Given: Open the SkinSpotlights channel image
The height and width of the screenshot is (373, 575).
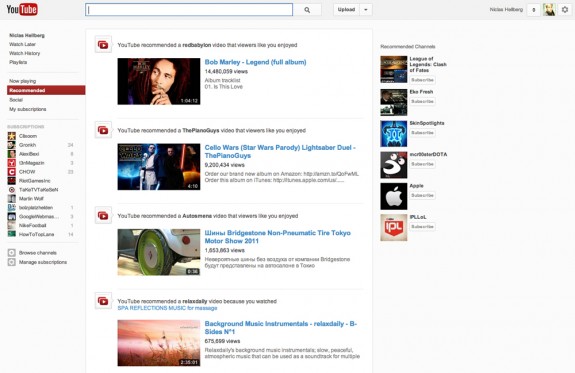Looking at the screenshot, I should pos(393,134).
